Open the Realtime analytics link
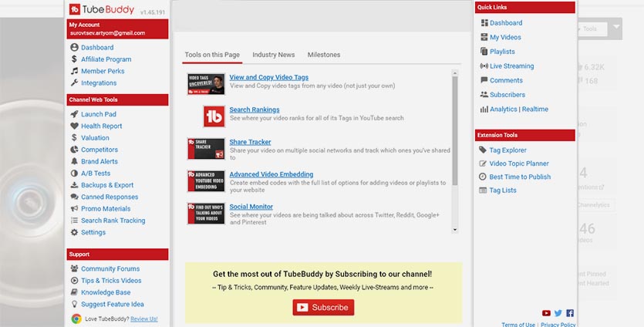The width and height of the screenshot is (644, 327). [535, 109]
